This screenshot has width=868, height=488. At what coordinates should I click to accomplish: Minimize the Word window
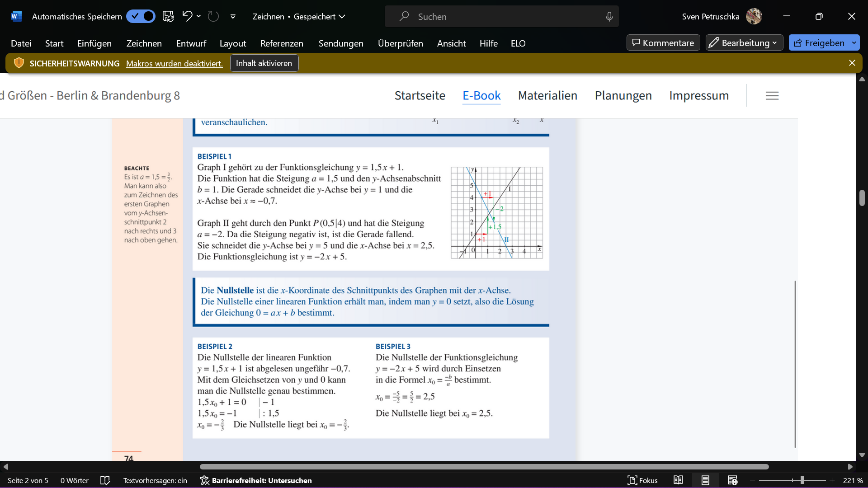787,16
